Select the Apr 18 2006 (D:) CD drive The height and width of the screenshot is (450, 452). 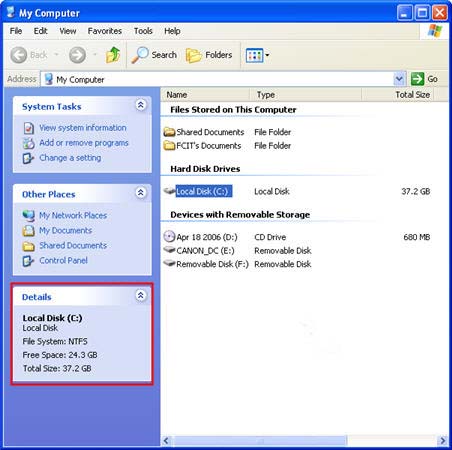tap(201, 237)
